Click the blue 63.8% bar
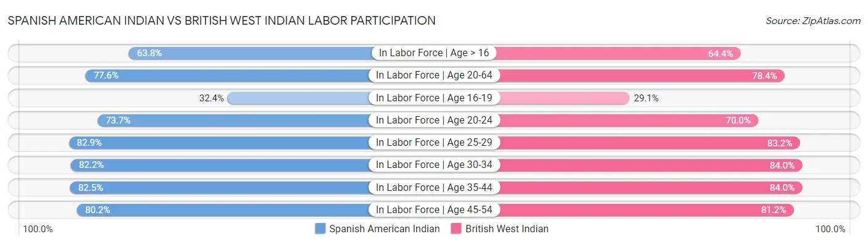This screenshot has height=244, width=868. pos(250,53)
